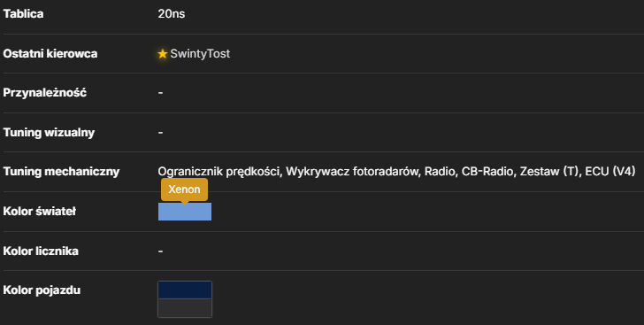Click the dash value for Kolor licznika
This screenshot has width=644, height=325.
[161, 251]
